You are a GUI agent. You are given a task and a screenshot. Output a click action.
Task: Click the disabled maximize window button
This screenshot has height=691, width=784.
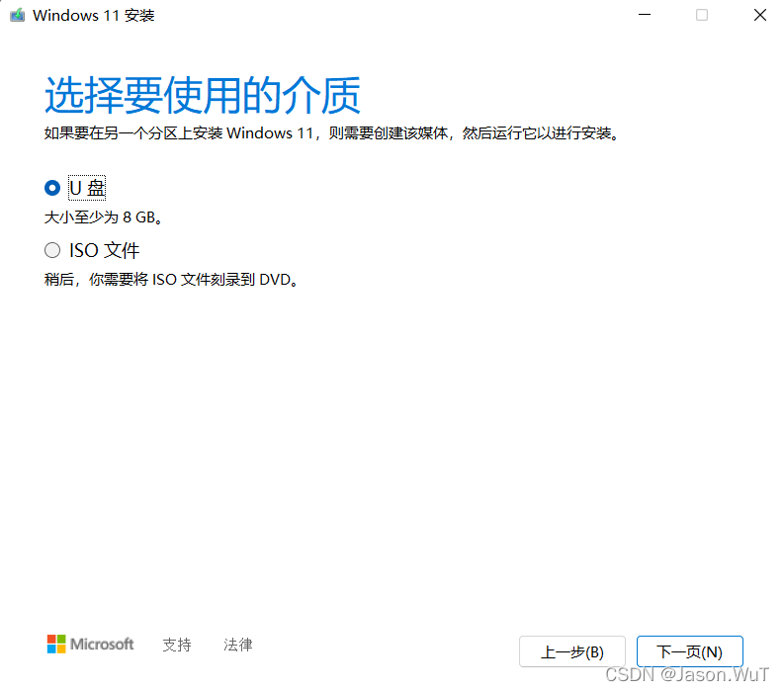tap(702, 15)
